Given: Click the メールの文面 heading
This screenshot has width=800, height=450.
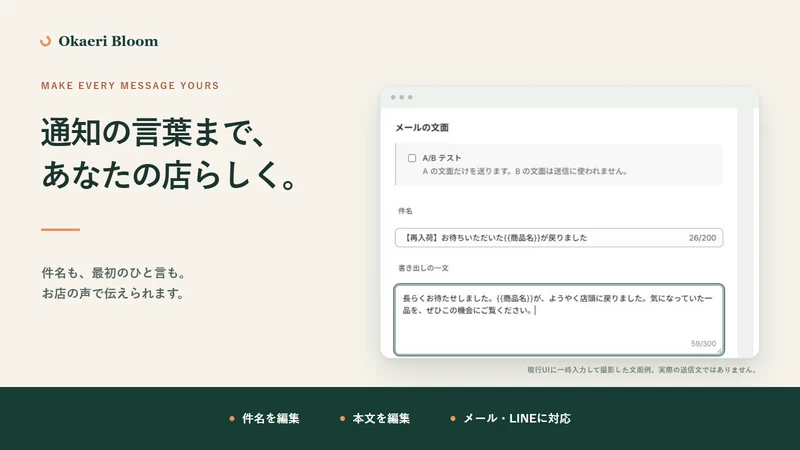Looking at the screenshot, I should [422, 128].
